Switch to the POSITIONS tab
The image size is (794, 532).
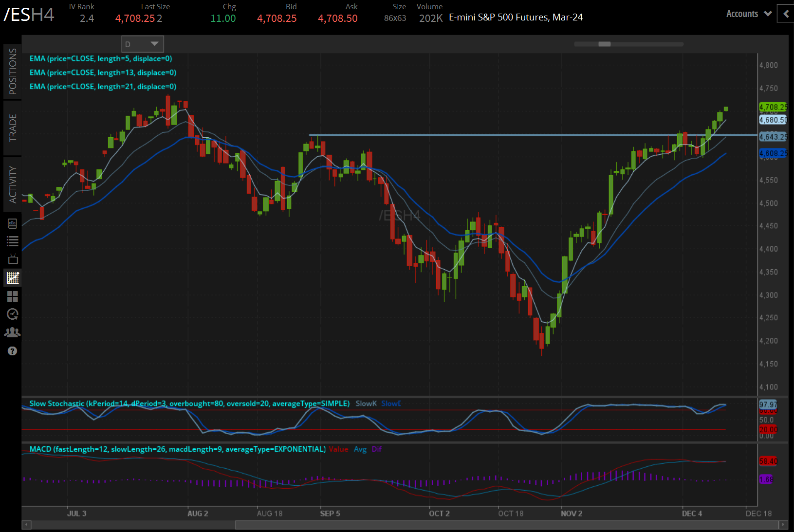tap(12, 72)
